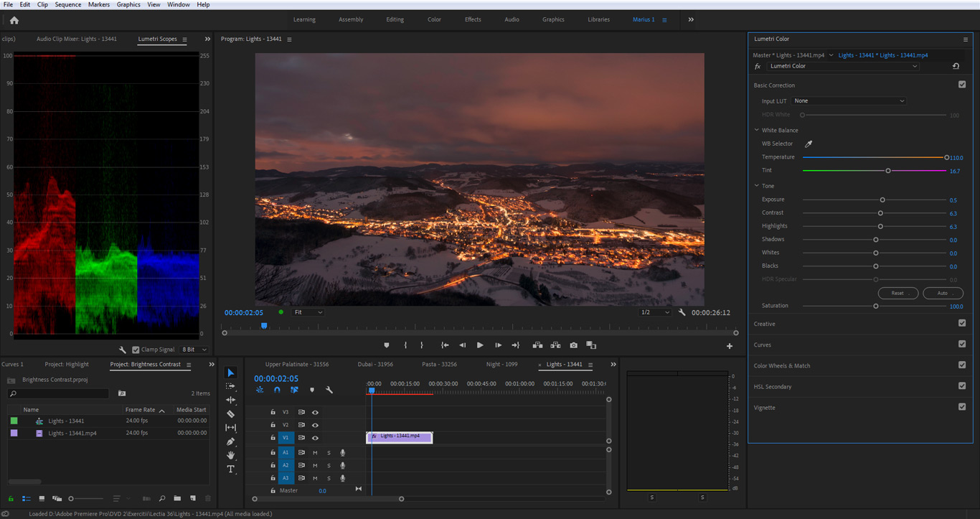
Task: Disable the Basic Correction checkbox
Action: coord(962,85)
